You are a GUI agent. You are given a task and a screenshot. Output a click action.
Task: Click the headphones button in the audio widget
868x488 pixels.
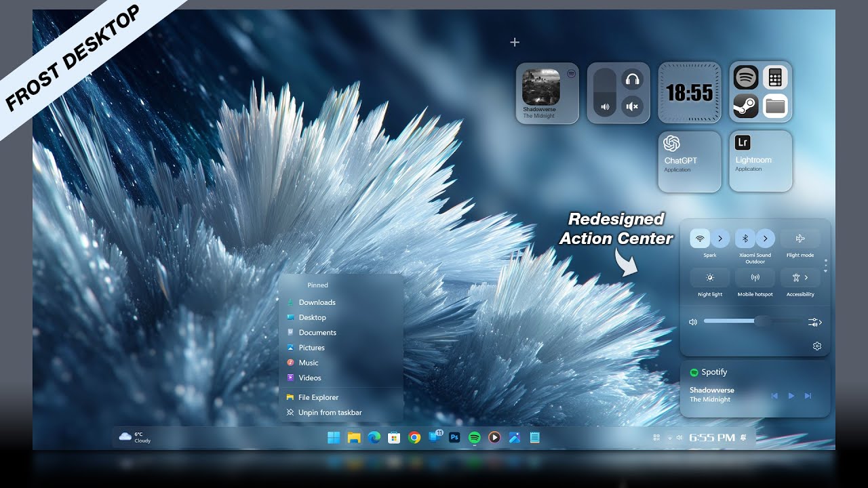click(x=632, y=79)
